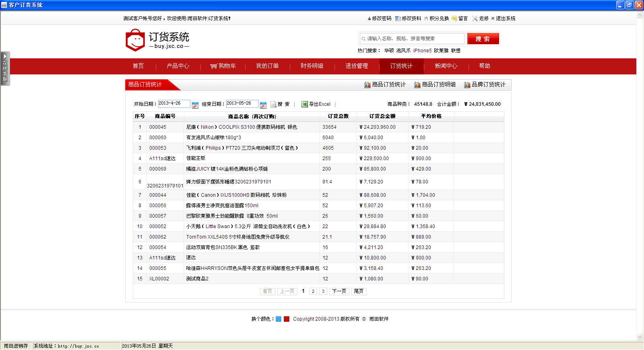Select hot search term 泡凤爪
This screenshot has height=350, width=644.
[x=403, y=51]
